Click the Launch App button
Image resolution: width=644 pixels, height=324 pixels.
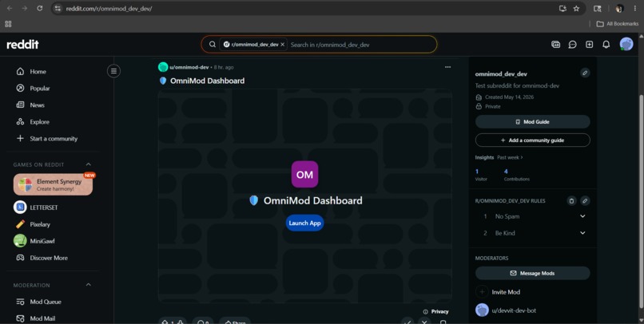[304, 223]
